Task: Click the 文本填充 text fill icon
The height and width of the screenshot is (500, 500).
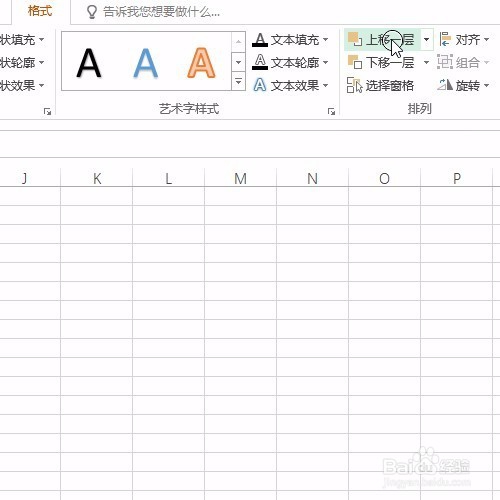Action: coord(260,40)
